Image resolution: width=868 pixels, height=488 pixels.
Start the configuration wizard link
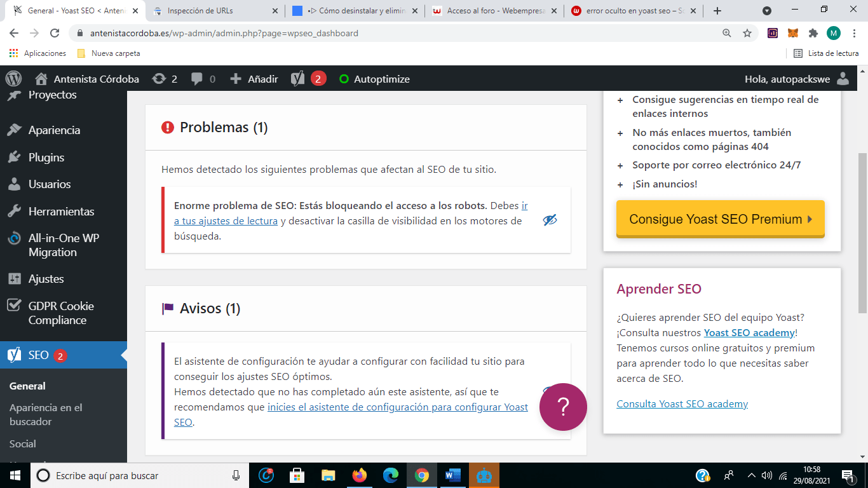tap(398, 407)
